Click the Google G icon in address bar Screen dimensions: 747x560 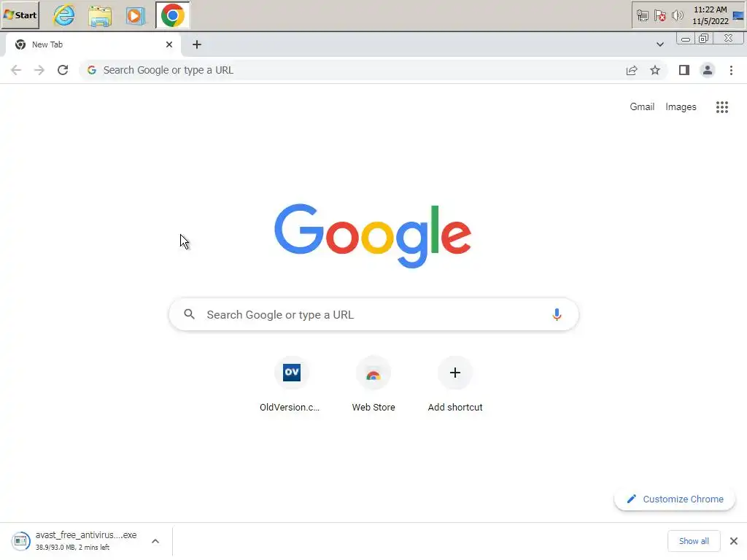[x=92, y=70]
